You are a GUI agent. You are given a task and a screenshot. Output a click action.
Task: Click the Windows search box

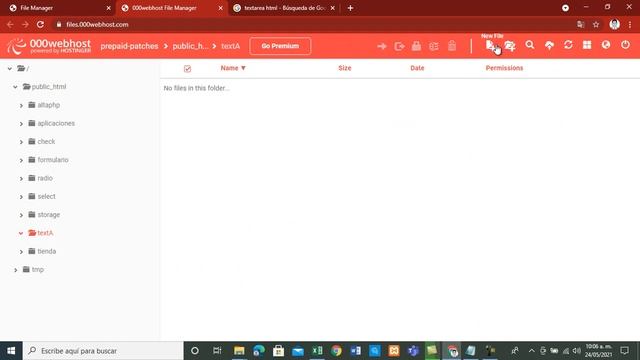click(x=103, y=351)
